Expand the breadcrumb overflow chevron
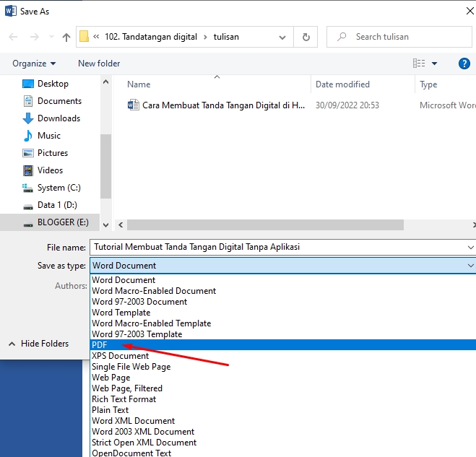Image resolution: width=476 pixels, height=457 pixels. pos(96,37)
